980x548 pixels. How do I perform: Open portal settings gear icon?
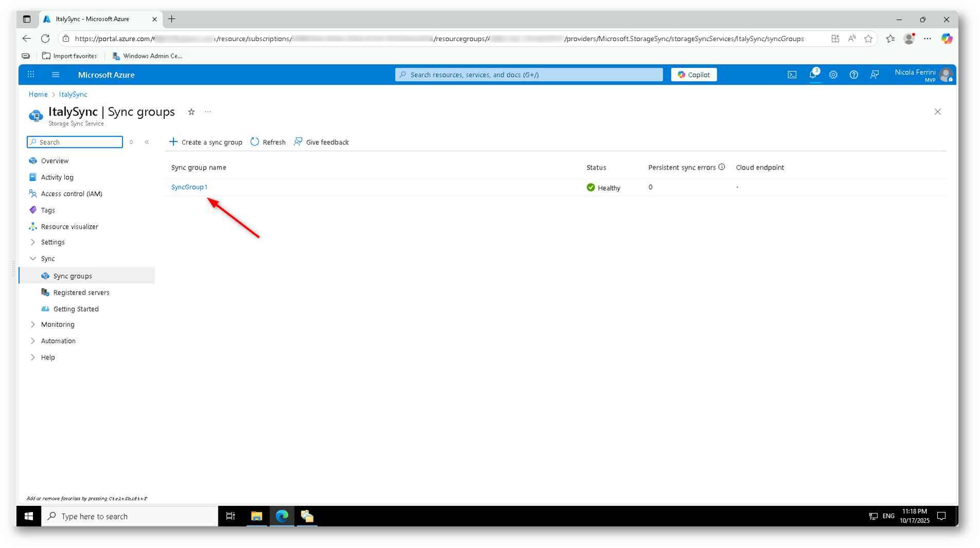click(833, 75)
